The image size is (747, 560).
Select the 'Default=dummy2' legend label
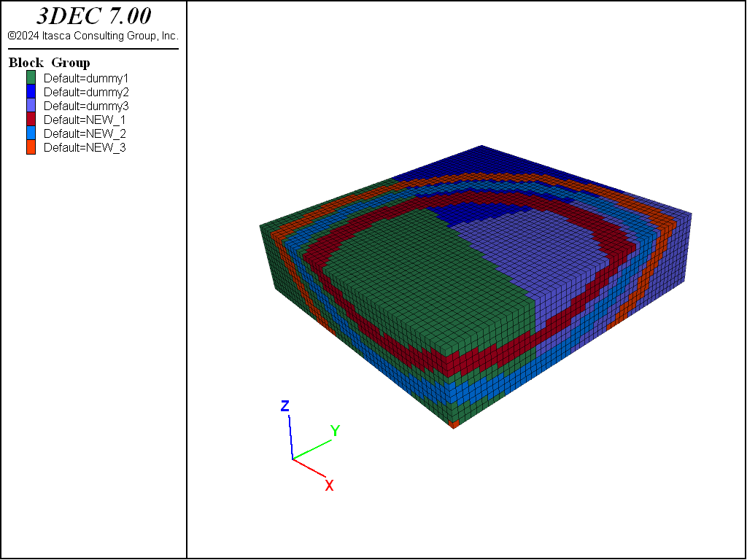point(86,93)
